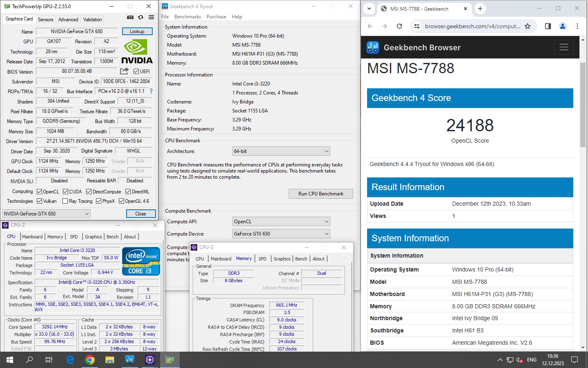Click the Geekbench Browser logo icon
This screenshot has width=588, height=368.
tap(372, 47)
